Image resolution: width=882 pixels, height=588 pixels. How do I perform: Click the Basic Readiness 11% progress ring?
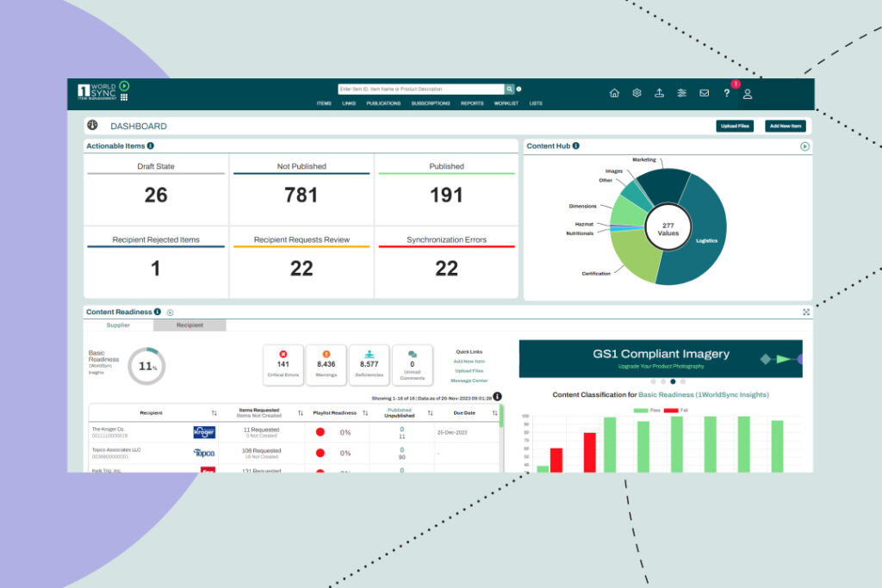pos(146,365)
